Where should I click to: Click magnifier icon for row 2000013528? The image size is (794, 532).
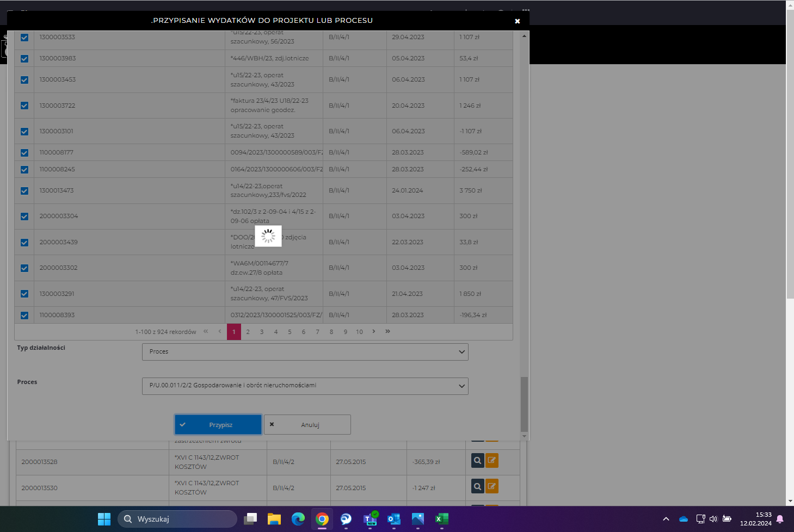(x=477, y=461)
